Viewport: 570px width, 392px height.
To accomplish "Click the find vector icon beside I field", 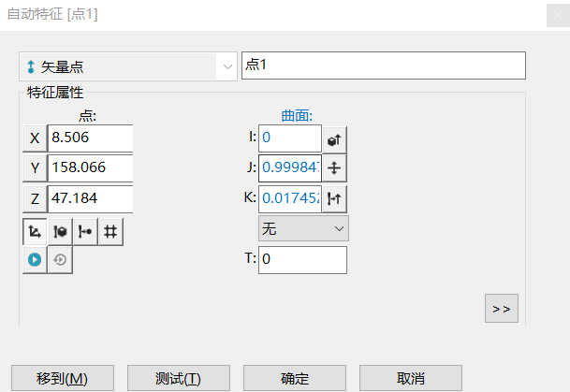I will [335, 138].
